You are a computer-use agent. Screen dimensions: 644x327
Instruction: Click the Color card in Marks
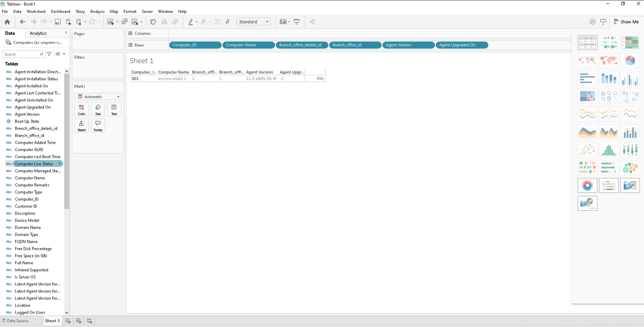point(81,110)
